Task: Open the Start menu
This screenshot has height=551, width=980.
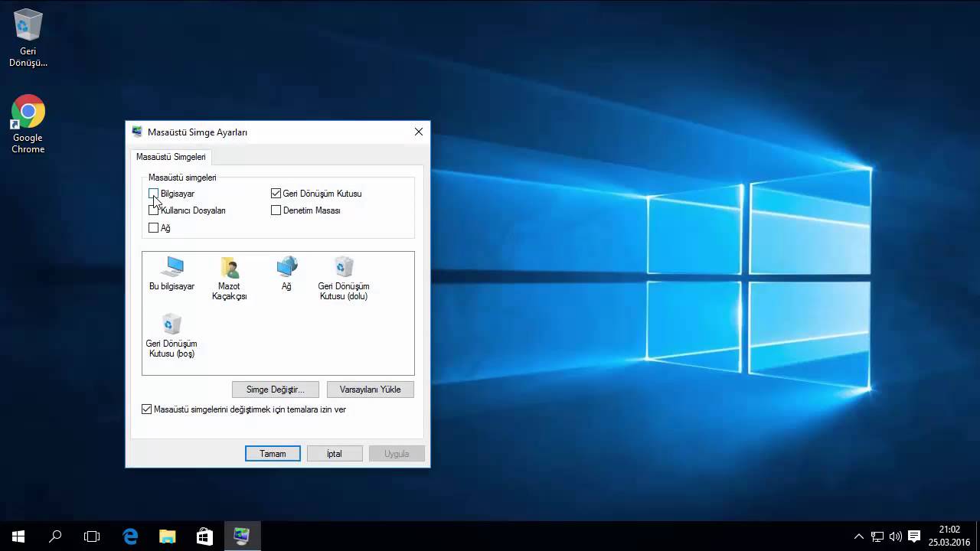Action: tap(16, 536)
